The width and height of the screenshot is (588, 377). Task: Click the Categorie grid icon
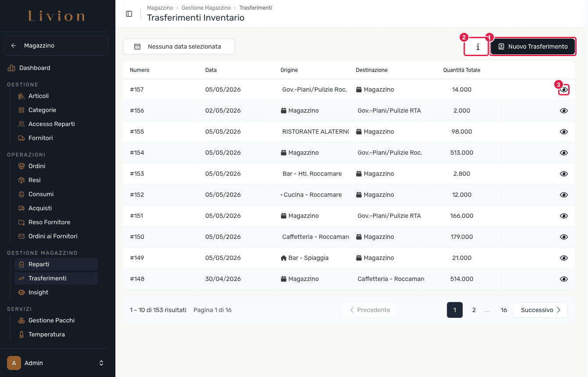pyautogui.click(x=22, y=110)
